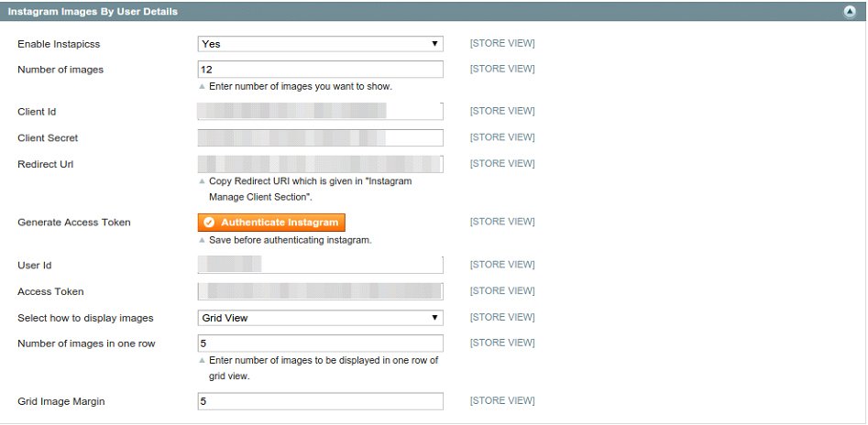This screenshot has width=868, height=425.
Task: Click the Enable Instapicss label
Action: click(x=59, y=44)
